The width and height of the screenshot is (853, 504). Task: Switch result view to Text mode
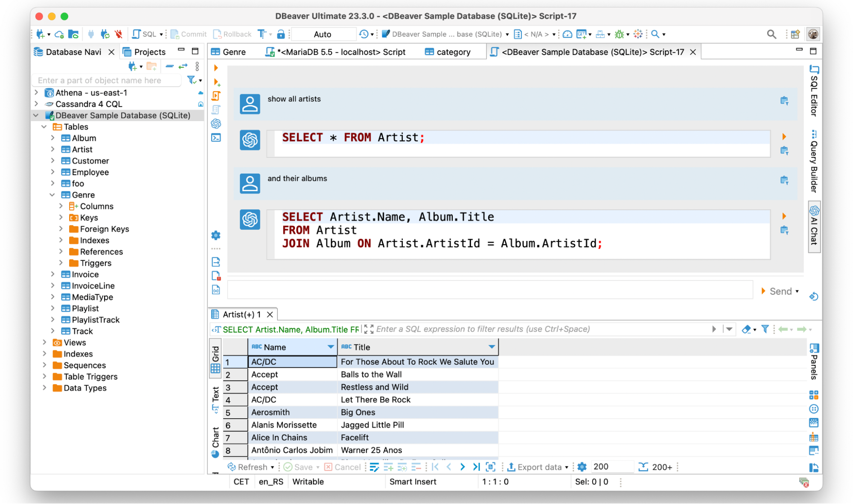(215, 399)
